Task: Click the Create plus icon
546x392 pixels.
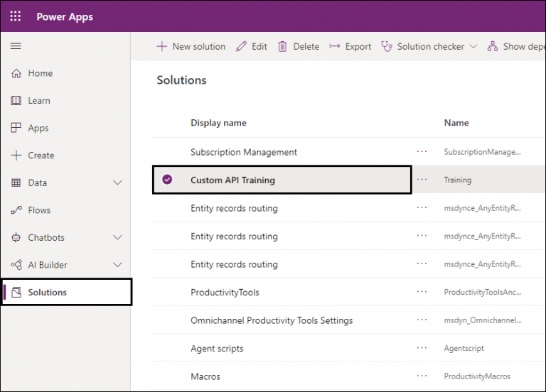Action: coord(16,156)
